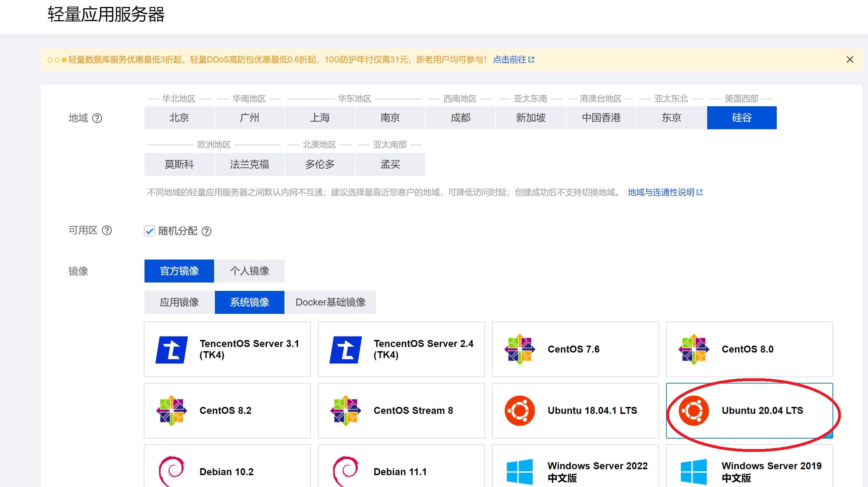The width and height of the screenshot is (868, 487).
Task: Choose the CentOS 7.6 label
Action: tap(573, 349)
